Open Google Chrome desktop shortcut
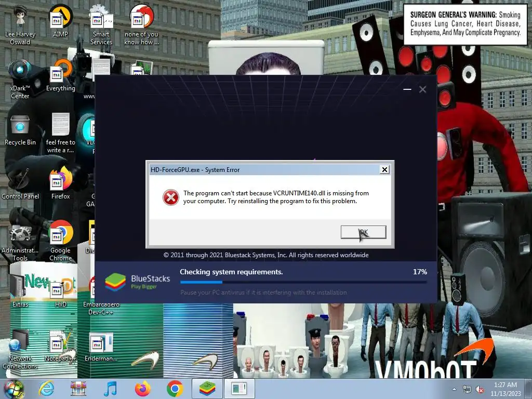Screen dimensions: 532x399 click(x=60, y=241)
